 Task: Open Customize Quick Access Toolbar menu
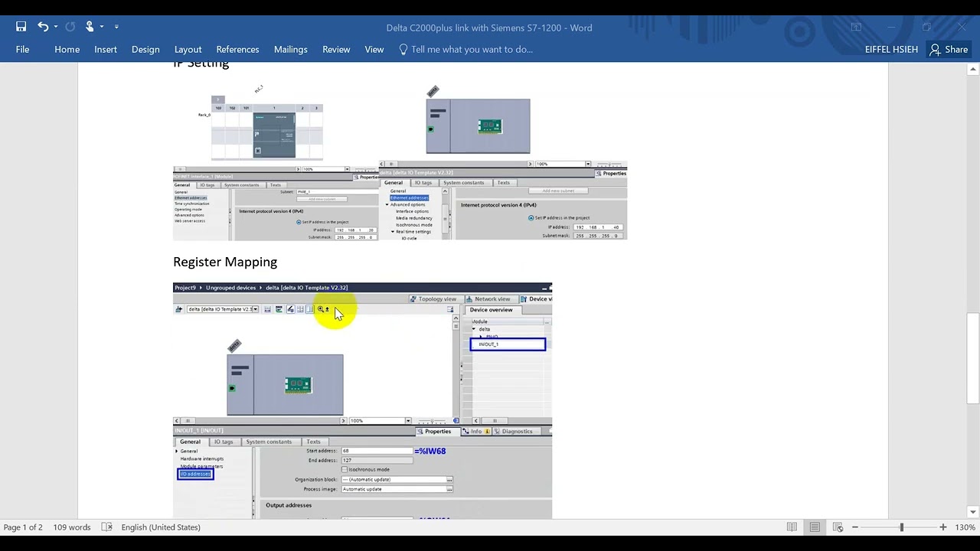tap(116, 27)
